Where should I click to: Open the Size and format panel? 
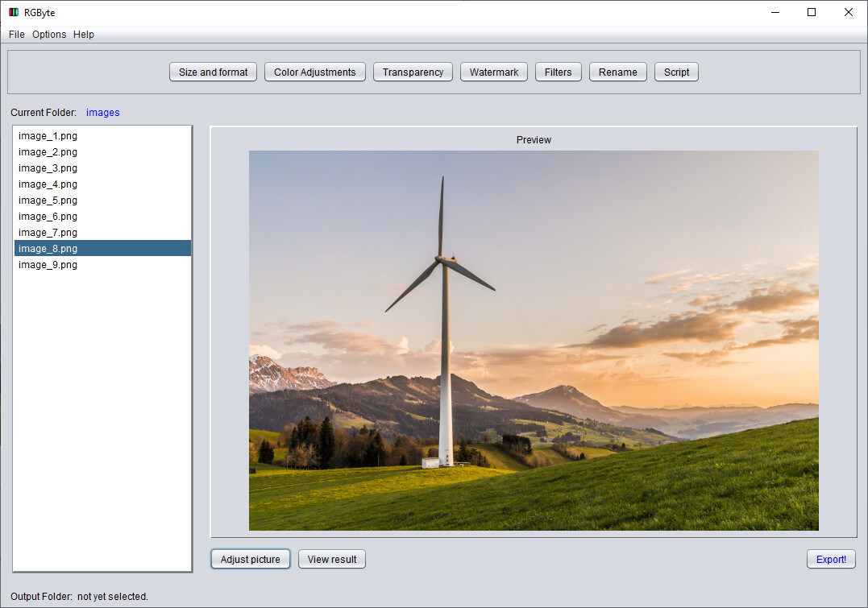(x=212, y=72)
